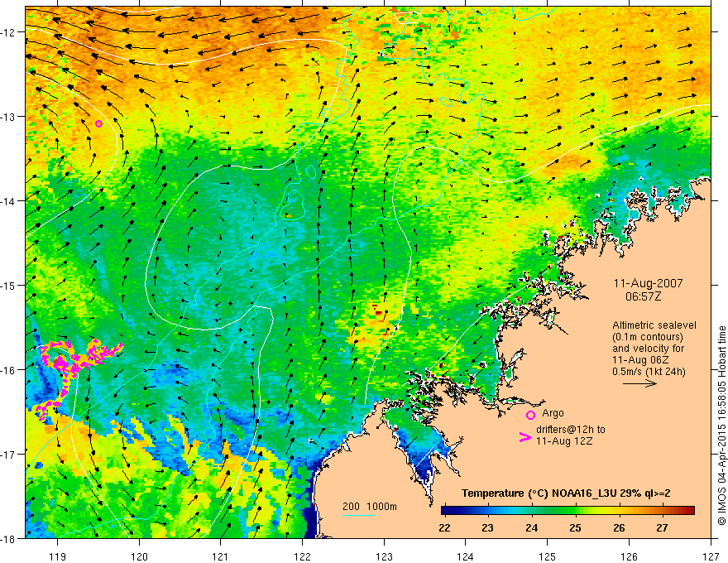The image size is (728, 563).
Task: Click the longitude axis label '120'
Action: [x=139, y=556]
